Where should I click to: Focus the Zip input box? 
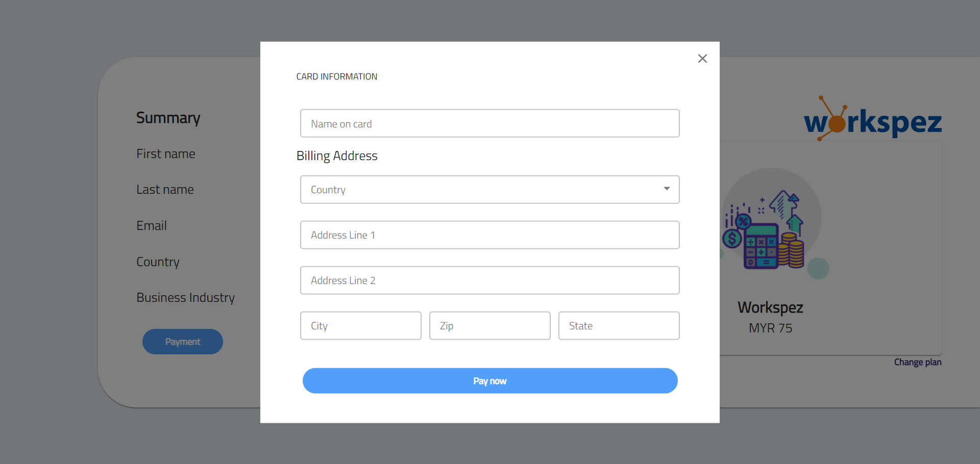pyautogui.click(x=489, y=326)
